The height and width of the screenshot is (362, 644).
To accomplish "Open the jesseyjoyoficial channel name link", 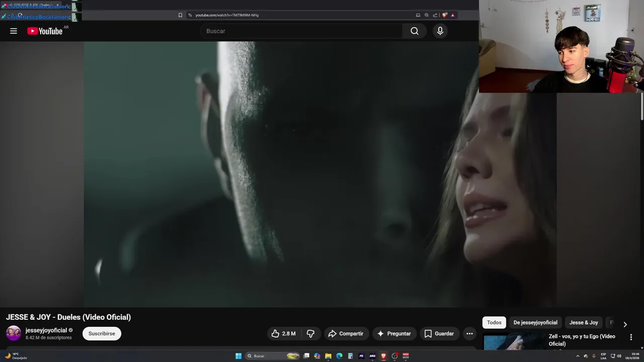I will click(x=46, y=330).
